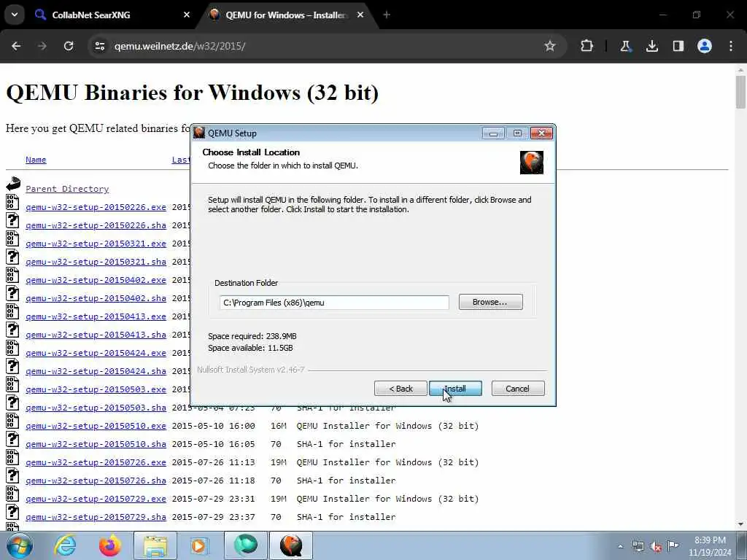Image resolution: width=747 pixels, height=560 pixels.
Task: Download qemu-w32-setup-20150729.exe
Action: (x=96, y=499)
